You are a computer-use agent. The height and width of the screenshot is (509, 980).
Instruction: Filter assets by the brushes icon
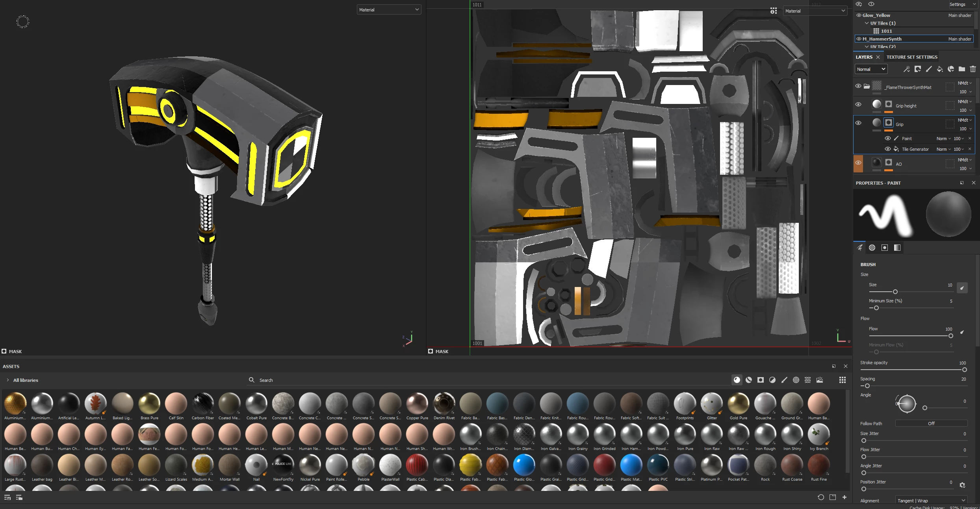point(784,380)
